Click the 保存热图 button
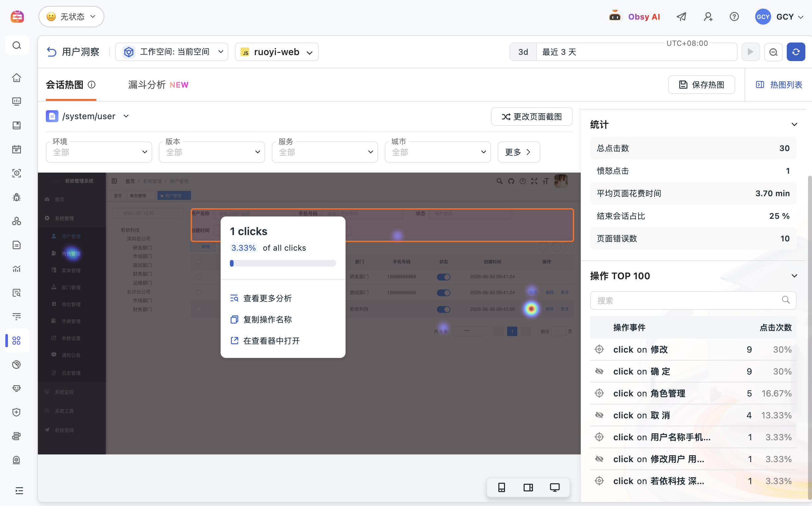The width and height of the screenshot is (812, 506). 701,85
